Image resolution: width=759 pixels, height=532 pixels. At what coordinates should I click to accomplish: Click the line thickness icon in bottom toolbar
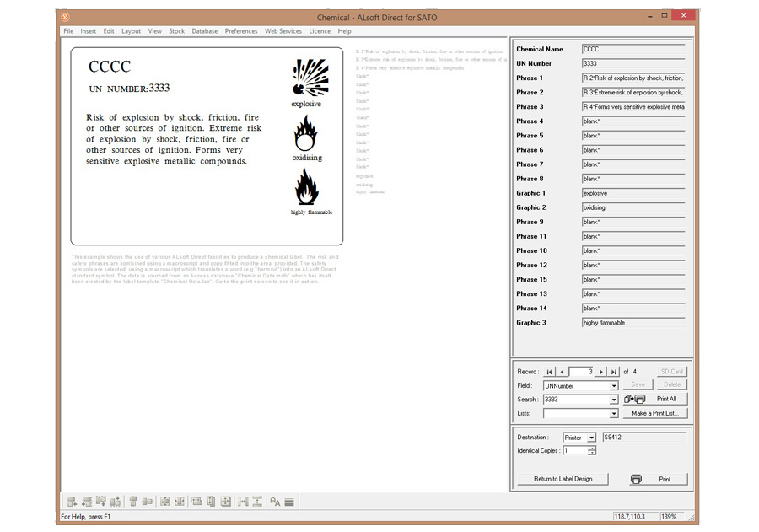tap(289, 502)
